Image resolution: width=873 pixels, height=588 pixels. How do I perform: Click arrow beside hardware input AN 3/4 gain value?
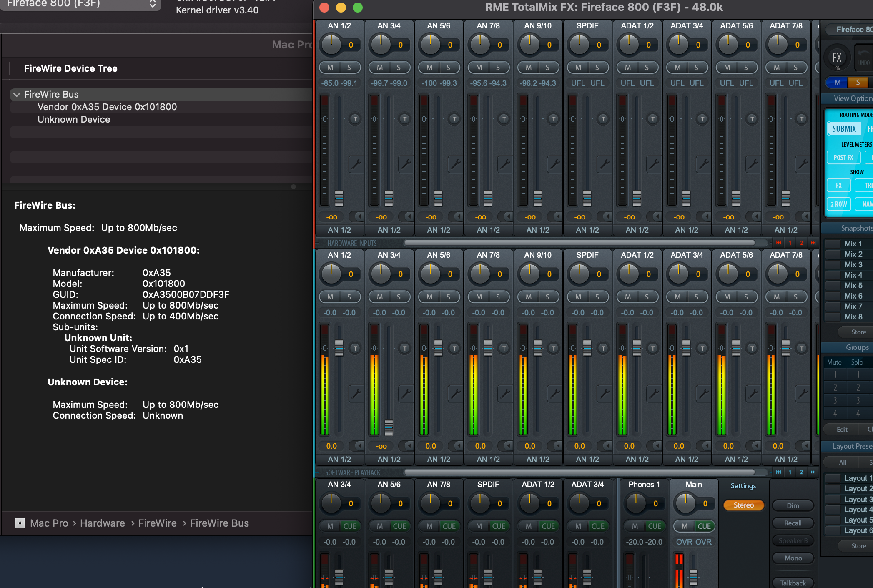pos(409,217)
